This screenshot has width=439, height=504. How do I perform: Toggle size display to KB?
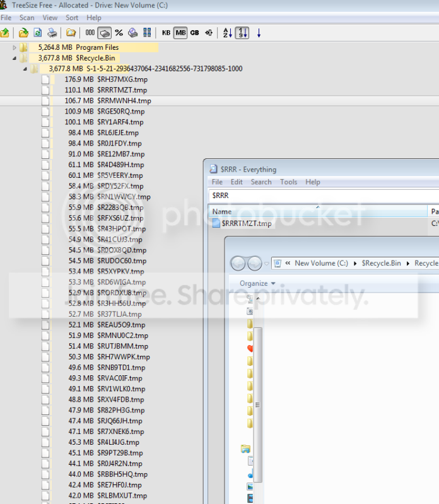(x=166, y=33)
